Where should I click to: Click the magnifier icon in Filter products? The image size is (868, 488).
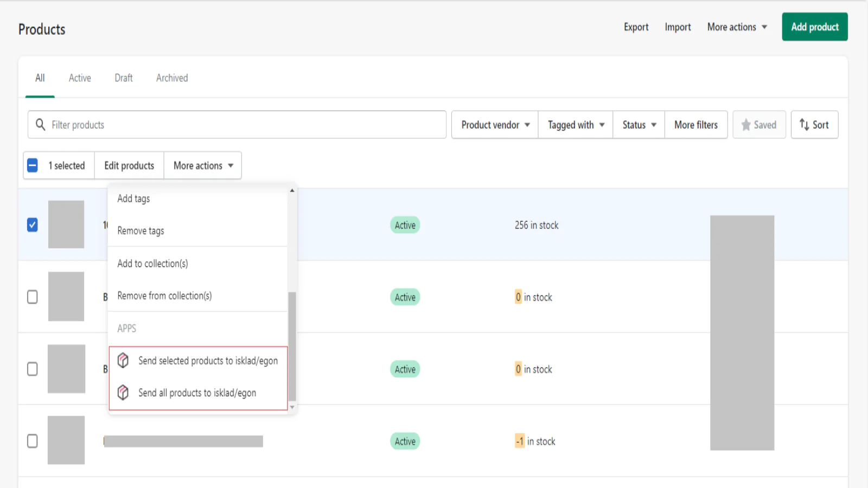(40, 125)
